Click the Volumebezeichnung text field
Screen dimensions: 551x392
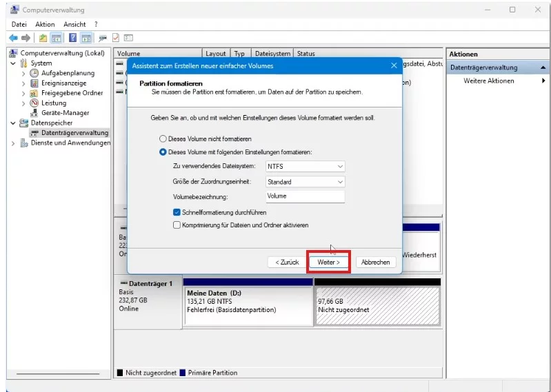pyautogui.click(x=305, y=196)
